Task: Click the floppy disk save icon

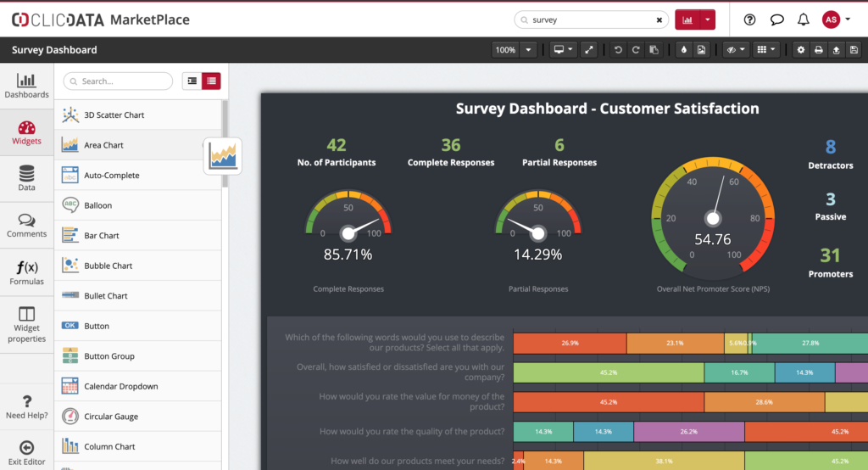Action: coord(854,50)
